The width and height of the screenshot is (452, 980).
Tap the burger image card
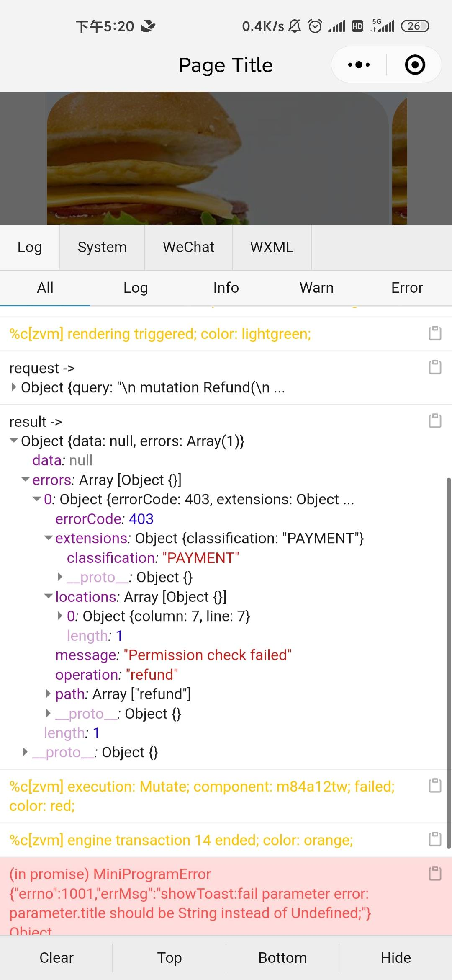[218, 158]
